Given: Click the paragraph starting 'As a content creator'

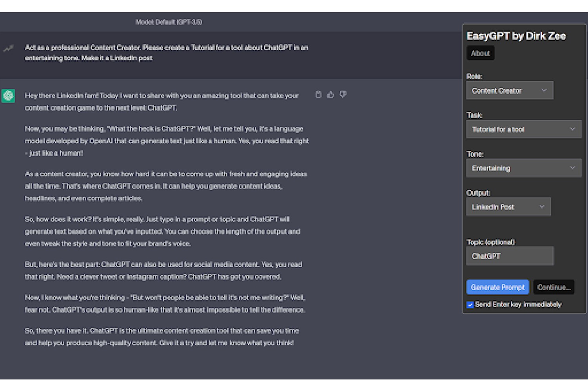Looking at the screenshot, I should tap(166, 186).
